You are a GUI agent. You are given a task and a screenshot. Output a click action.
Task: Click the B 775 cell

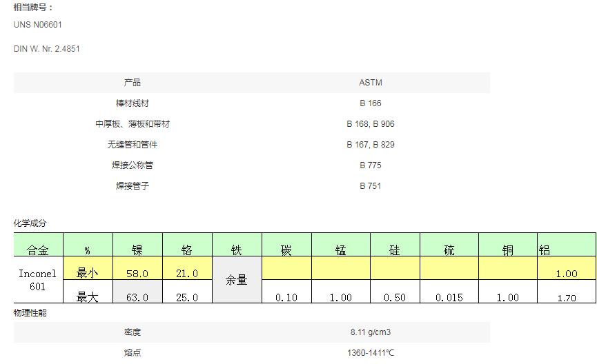tap(371, 165)
